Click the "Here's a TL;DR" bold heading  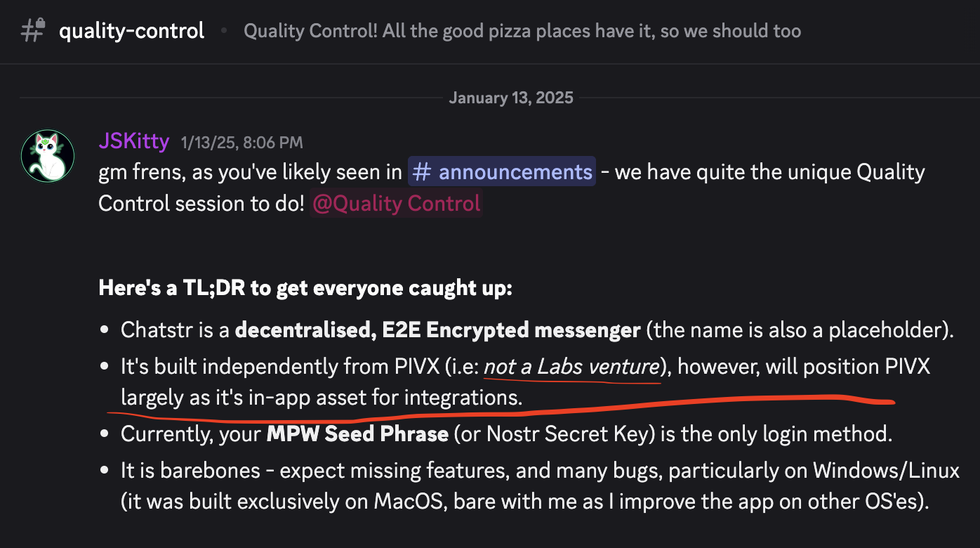[x=305, y=288]
